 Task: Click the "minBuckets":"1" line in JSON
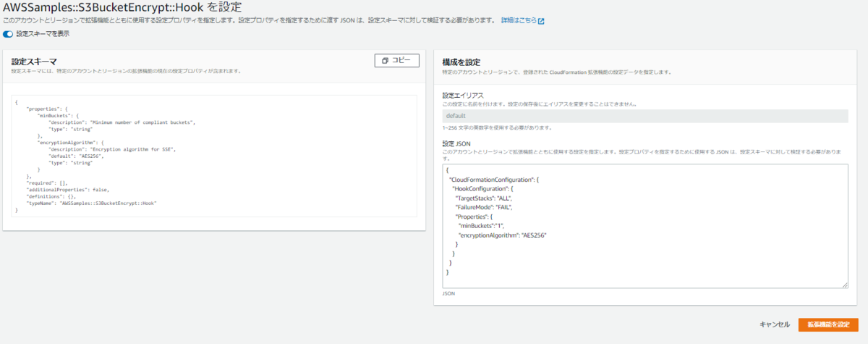(481, 225)
